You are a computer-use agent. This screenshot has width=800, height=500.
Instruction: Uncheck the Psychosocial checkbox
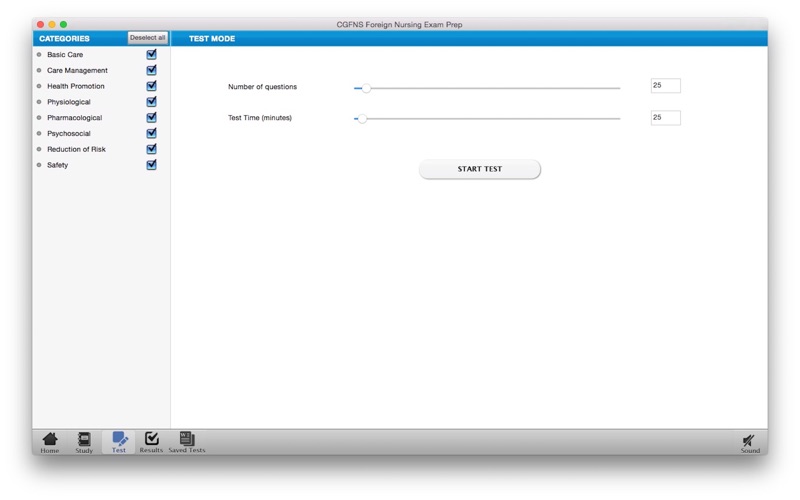click(x=152, y=133)
